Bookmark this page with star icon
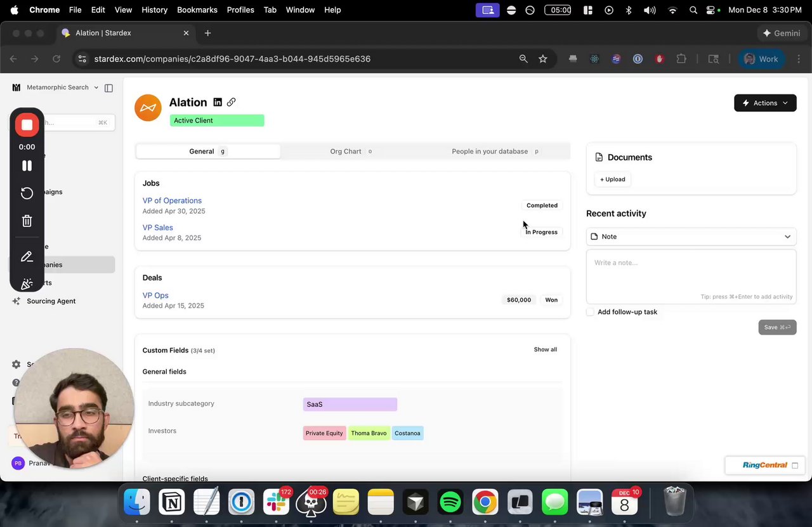812x527 pixels. 543,59
